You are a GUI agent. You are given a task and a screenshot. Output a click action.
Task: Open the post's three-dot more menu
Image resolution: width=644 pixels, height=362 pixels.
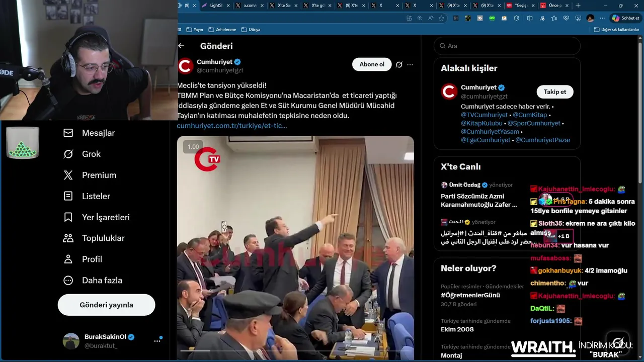point(410,64)
